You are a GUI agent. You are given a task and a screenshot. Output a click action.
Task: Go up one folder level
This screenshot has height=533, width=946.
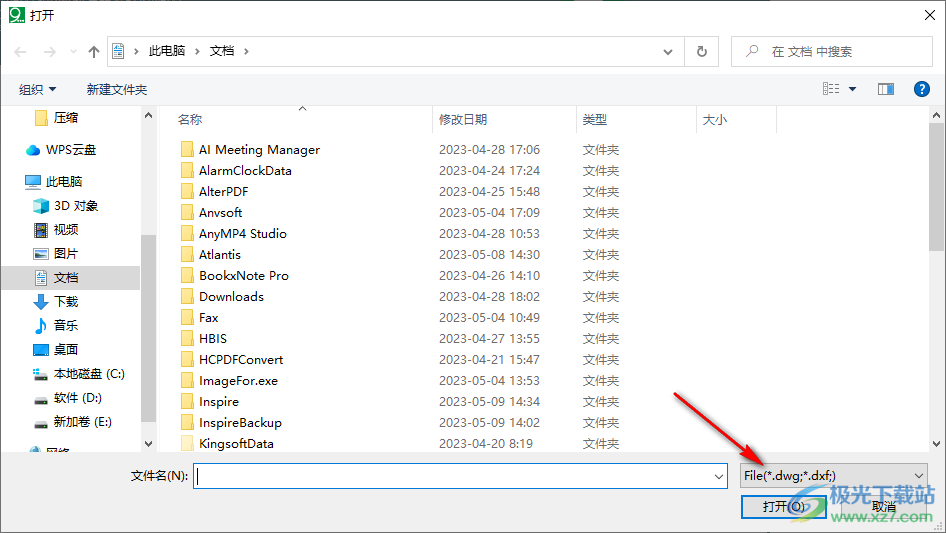[94, 52]
